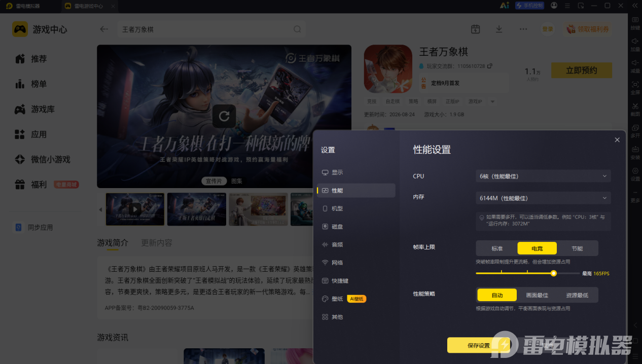The height and width of the screenshot is (364, 642).
Task: Click the search magnifier icon
Action: pos(297,29)
